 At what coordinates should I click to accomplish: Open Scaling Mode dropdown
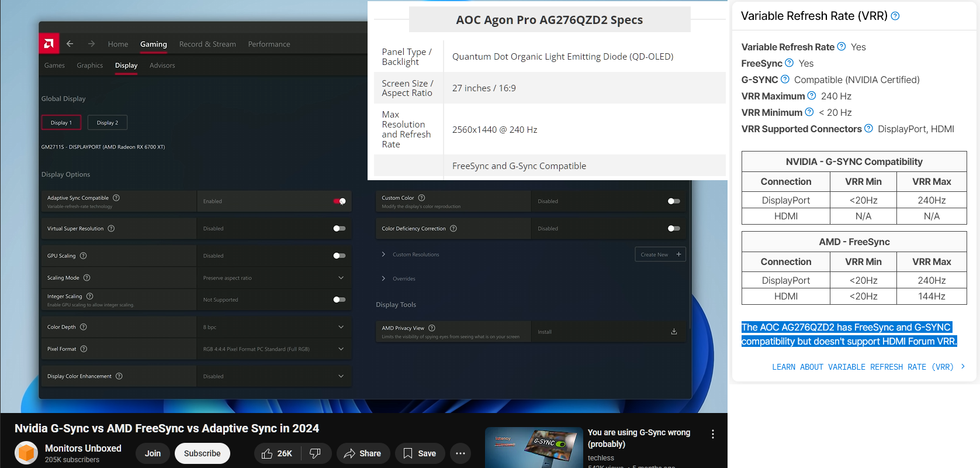pos(341,278)
